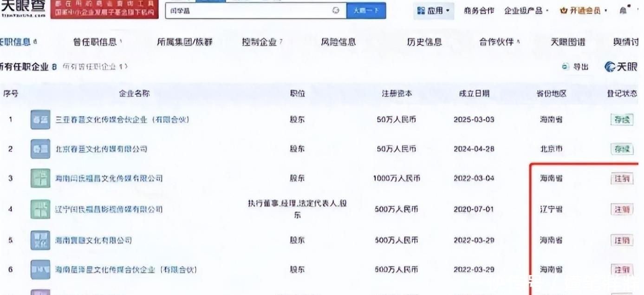Image resolution: width=644 pixels, height=295 pixels.
Task: Switch to the 风险信息 tab
Action: 338,42
